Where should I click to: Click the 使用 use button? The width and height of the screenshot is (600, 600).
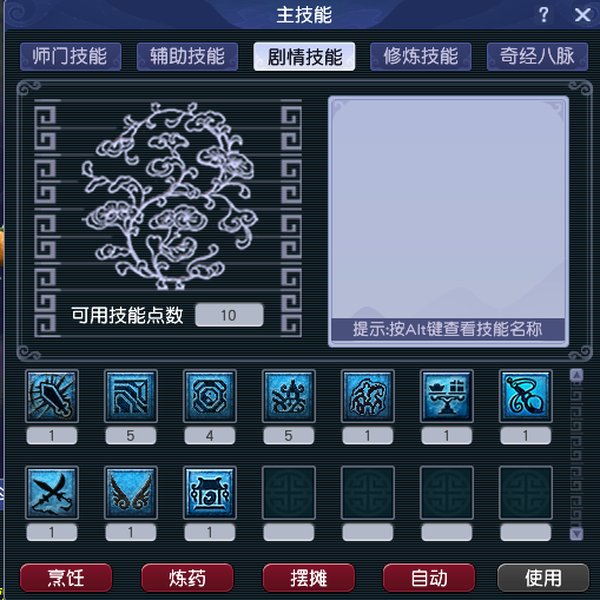[543, 577]
